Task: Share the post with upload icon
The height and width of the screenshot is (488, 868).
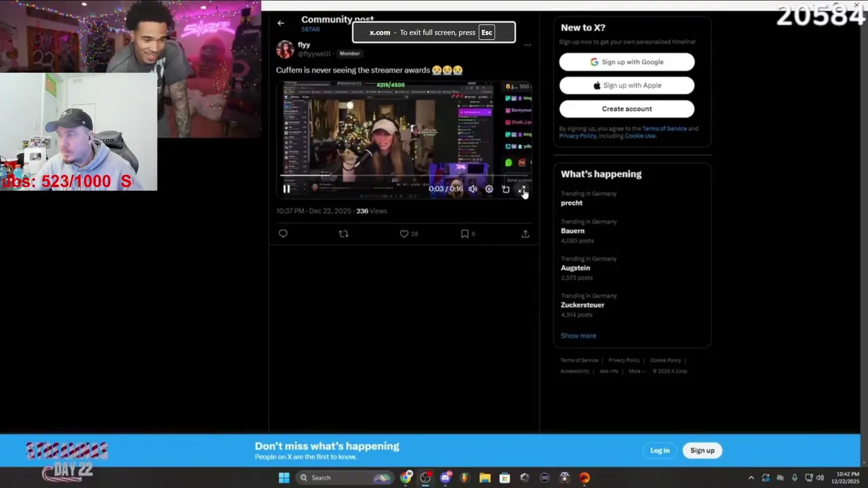Action: pos(525,234)
